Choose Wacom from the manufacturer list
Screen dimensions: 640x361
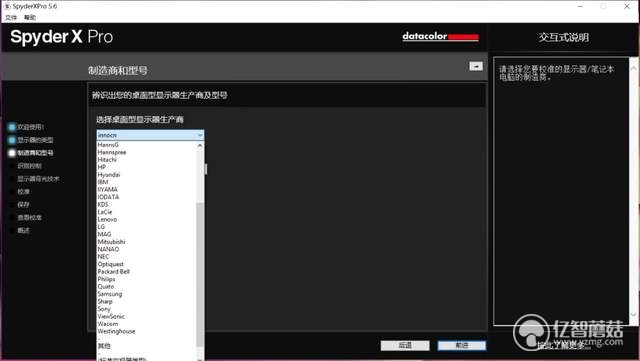(x=147, y=324)
